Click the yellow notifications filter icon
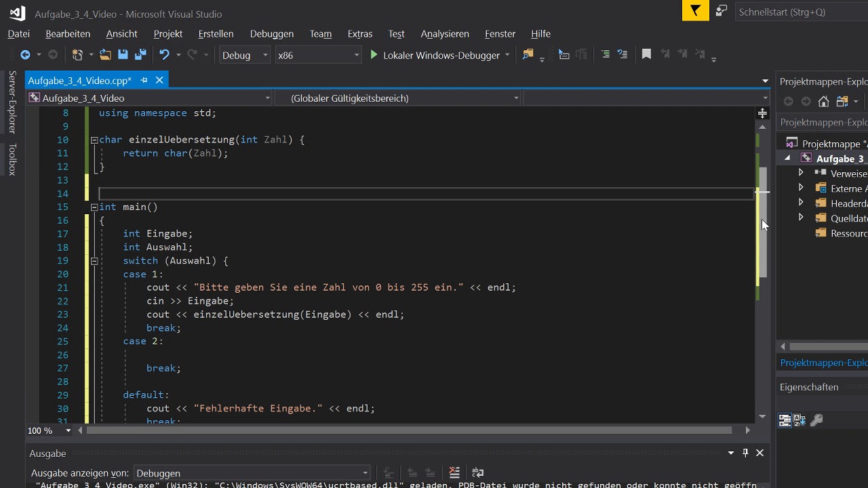The image size is (868, 488). (695, 11)
